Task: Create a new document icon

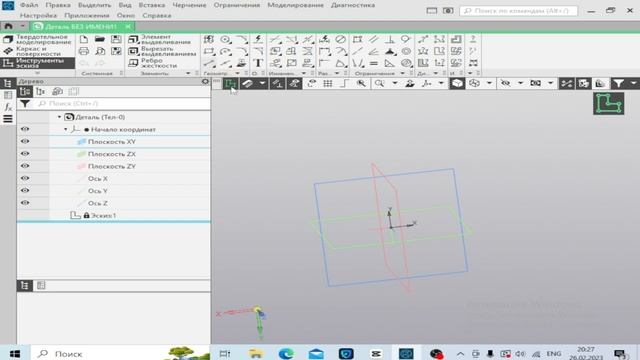Action: [x=84, y=39]
